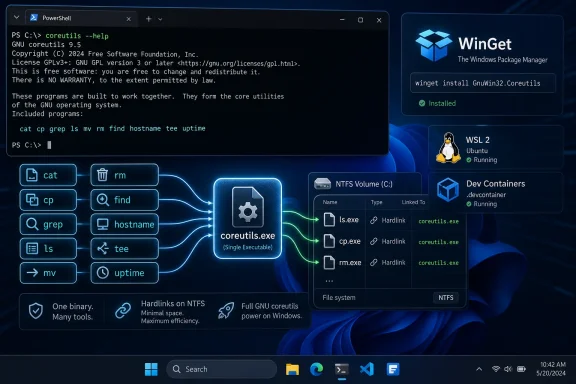Open File Explorer from the taskbar
576x384 pixels.
click(292, 369)
